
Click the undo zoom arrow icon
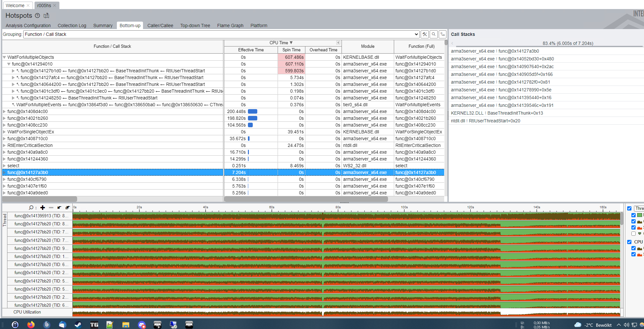pos(59,208)
